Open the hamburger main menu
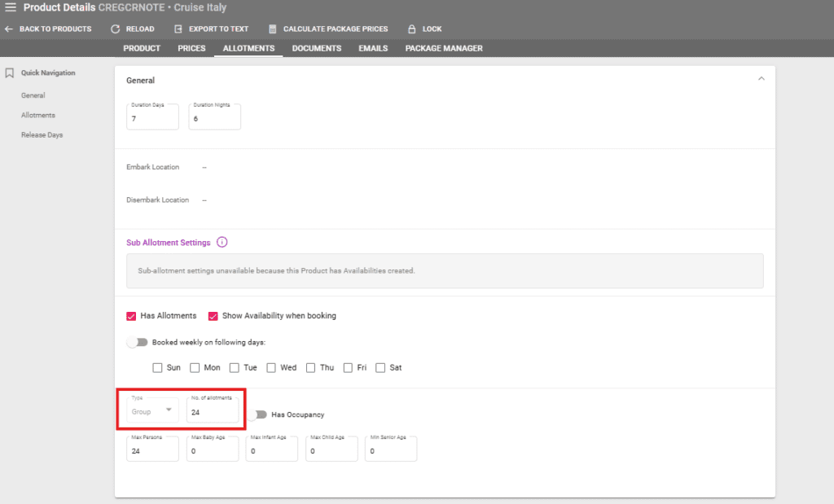This screenshot has height=504, width=834. [11, 7]
